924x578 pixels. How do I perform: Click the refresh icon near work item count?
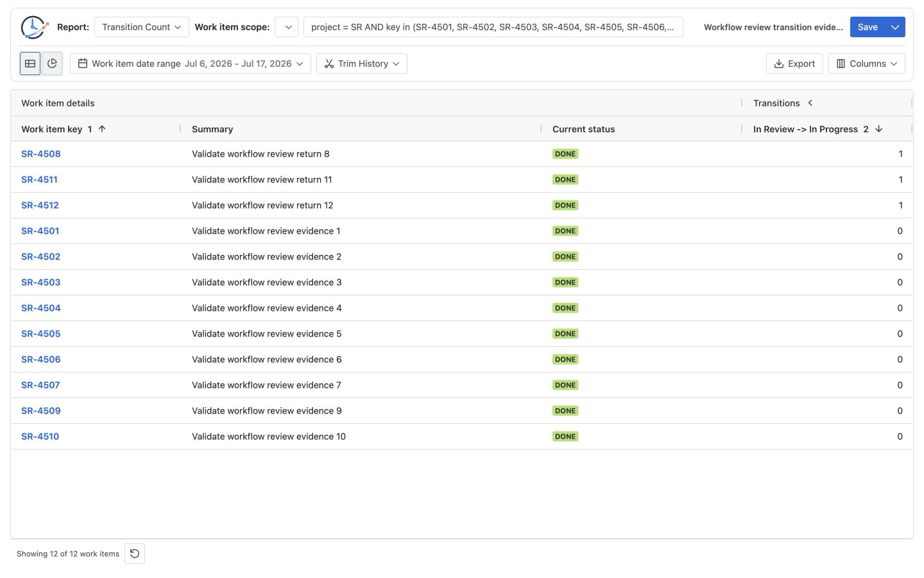pyautogui.click(x=135, y=554)
